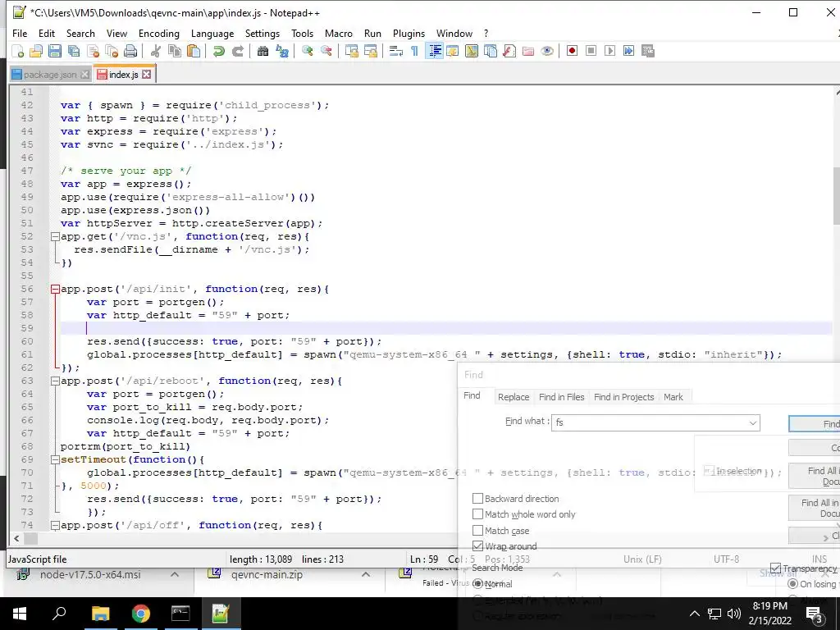Open the Language menu
Image resolution: width=840 pixels, height=630 pixels.
click(x=212, y=33)
